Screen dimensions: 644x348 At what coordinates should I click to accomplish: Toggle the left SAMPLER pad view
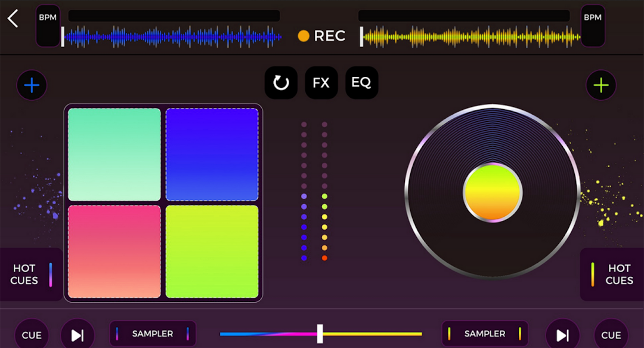pyautogui.click(x=153, y=334)
